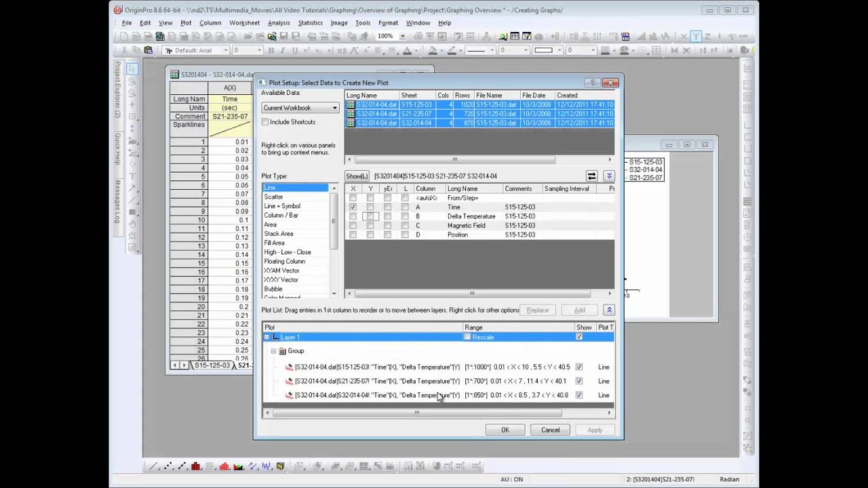
Task: Click the Cut scissors icon in toolbar
Action: tap(124, 50)
